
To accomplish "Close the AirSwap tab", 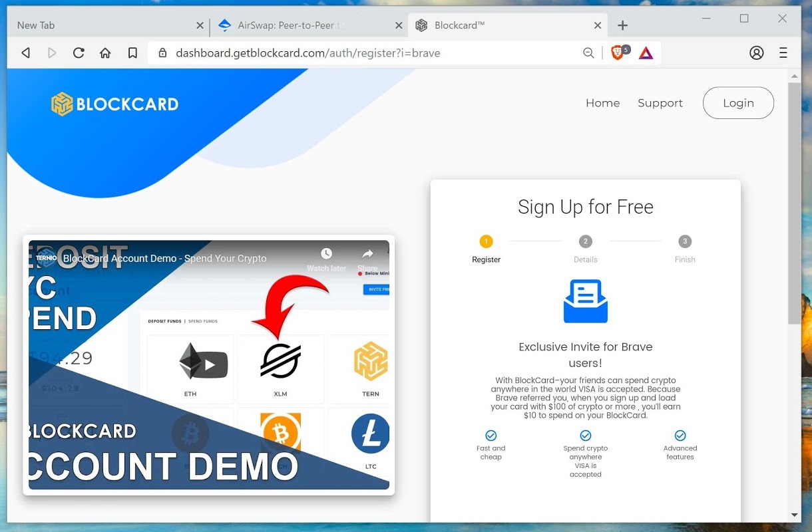I will pos(399,25).
